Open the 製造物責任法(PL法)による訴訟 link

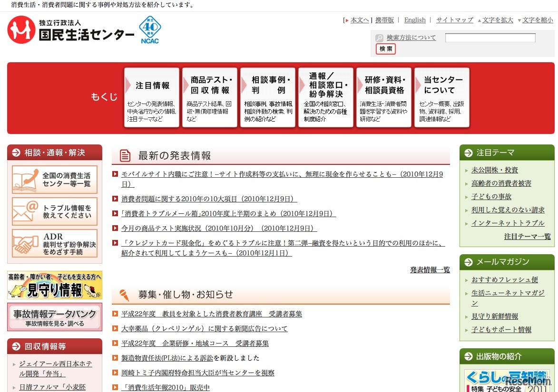pyautogui.click(x=167, y=358)
